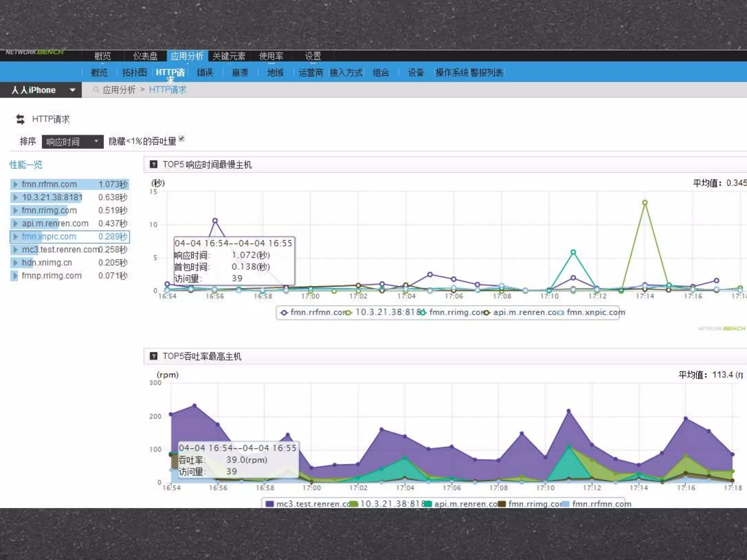
Task: Expand the 10.3.21.38:8181 host row
Action: point(15,197)
